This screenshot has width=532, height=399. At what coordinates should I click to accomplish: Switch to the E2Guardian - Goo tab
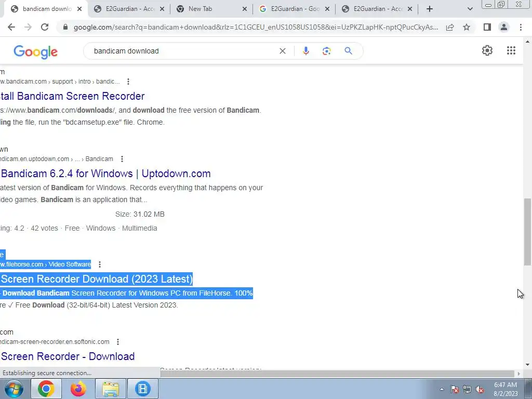click(295, 9)
